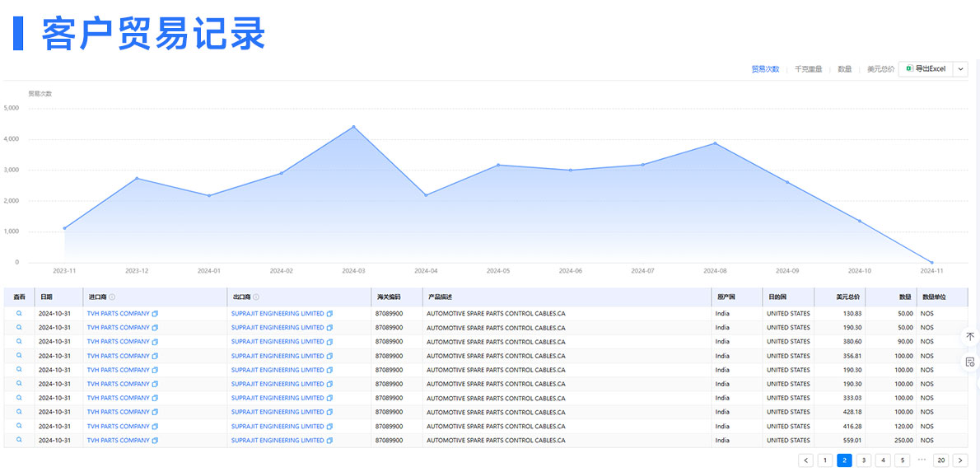Switch chart to 千克重量 tab
Screen dimensions: 980x472
808,69
